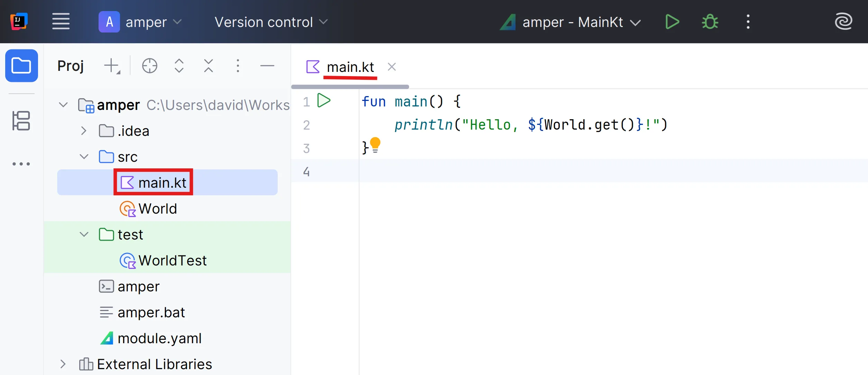Image resolution: width=868 pixels, height=375 pixels.
Task: Run the amper MainKt configuration
Action: point(672,22)
